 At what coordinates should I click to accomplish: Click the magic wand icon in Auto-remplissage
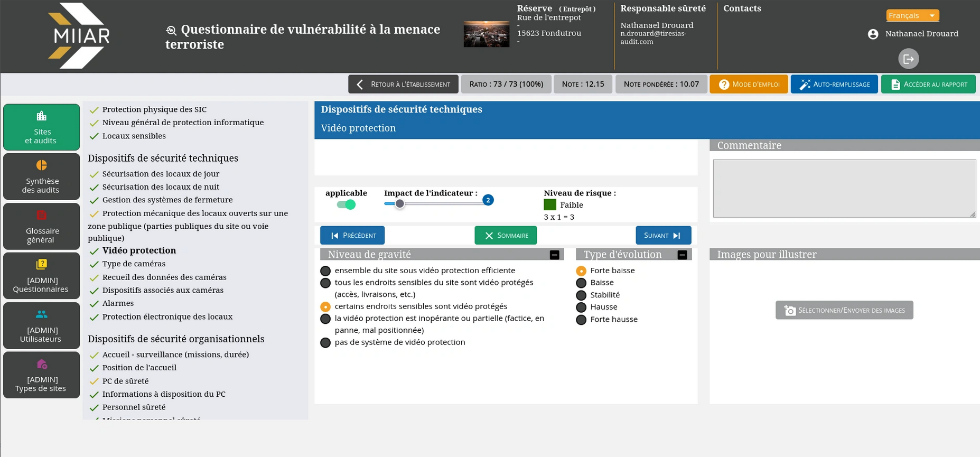(x=805, y=85)
